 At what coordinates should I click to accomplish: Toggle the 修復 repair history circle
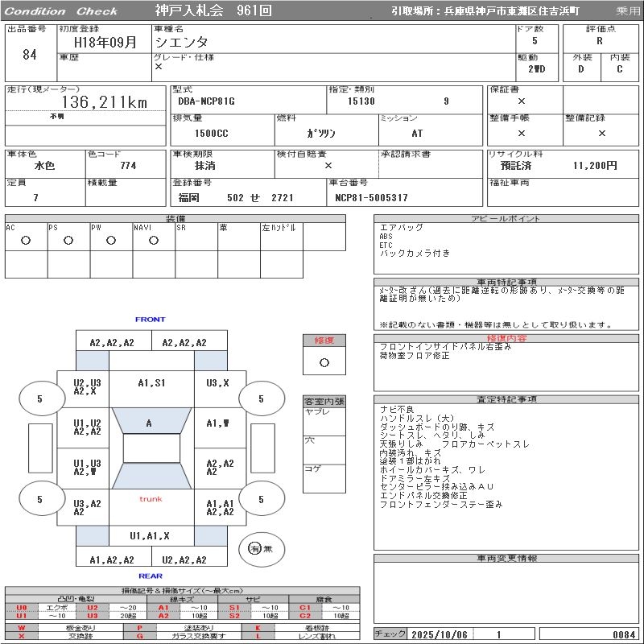(324, 362)
